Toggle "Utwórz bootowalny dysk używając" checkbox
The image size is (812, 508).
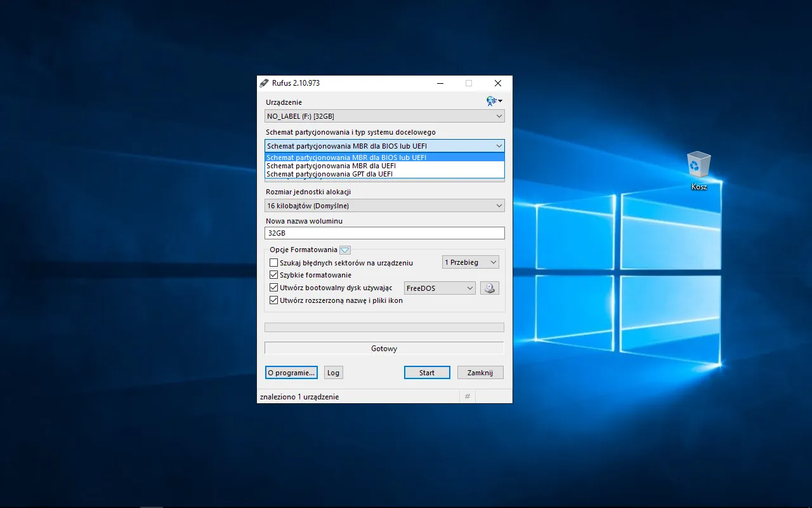pos(274,288)
